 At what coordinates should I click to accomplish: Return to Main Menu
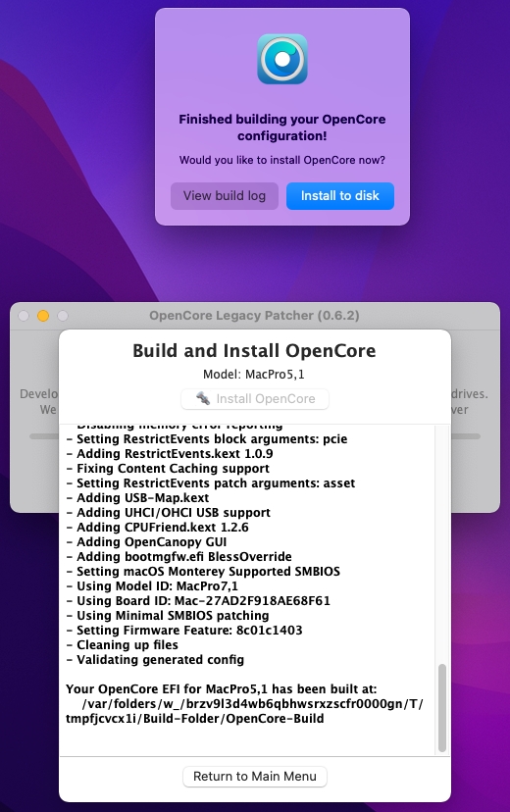[x=255, y=777]
